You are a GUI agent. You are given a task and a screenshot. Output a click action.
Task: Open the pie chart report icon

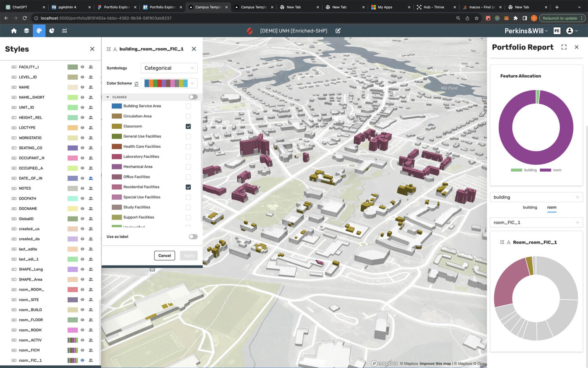(x=52, y=31)
